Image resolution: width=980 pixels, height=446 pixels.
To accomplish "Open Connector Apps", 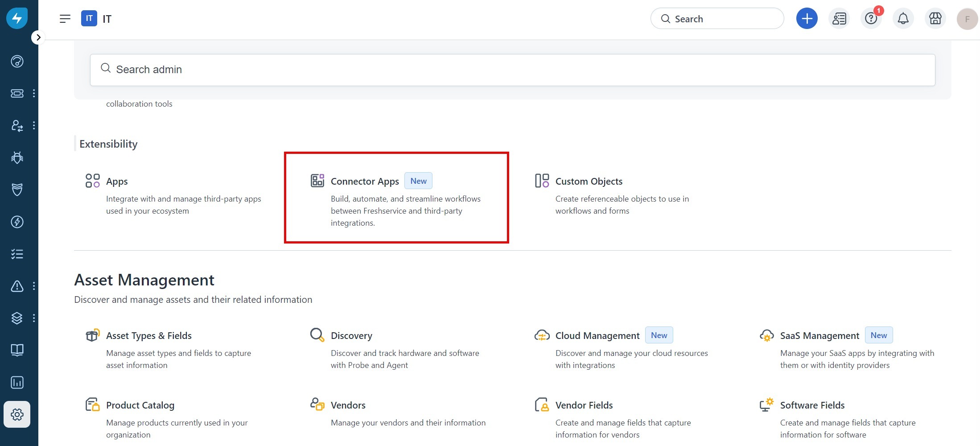I will (365, 182).
